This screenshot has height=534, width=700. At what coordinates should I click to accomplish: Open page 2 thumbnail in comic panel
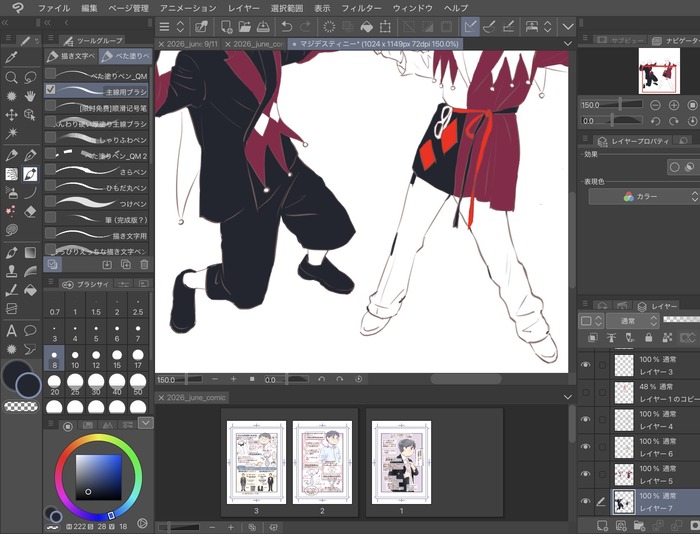[x=322, y=463]
